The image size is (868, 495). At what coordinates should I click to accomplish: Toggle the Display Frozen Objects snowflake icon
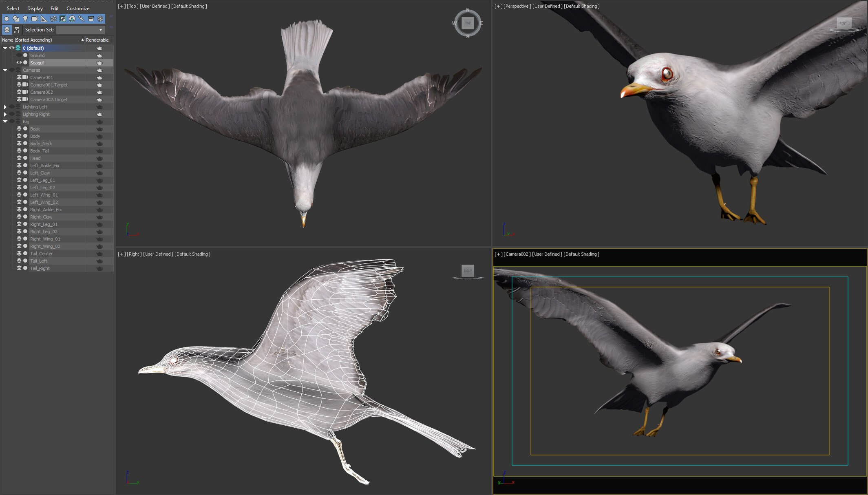point(100,19)
